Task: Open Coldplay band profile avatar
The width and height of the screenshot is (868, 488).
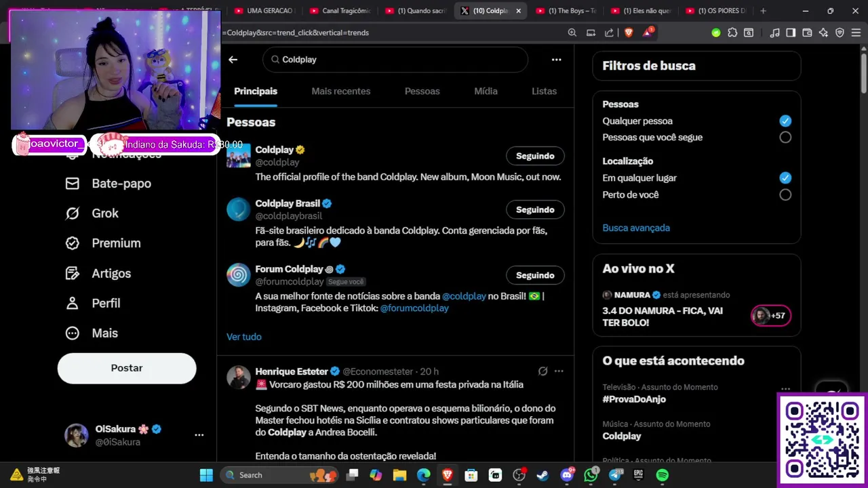Action: 239,156
